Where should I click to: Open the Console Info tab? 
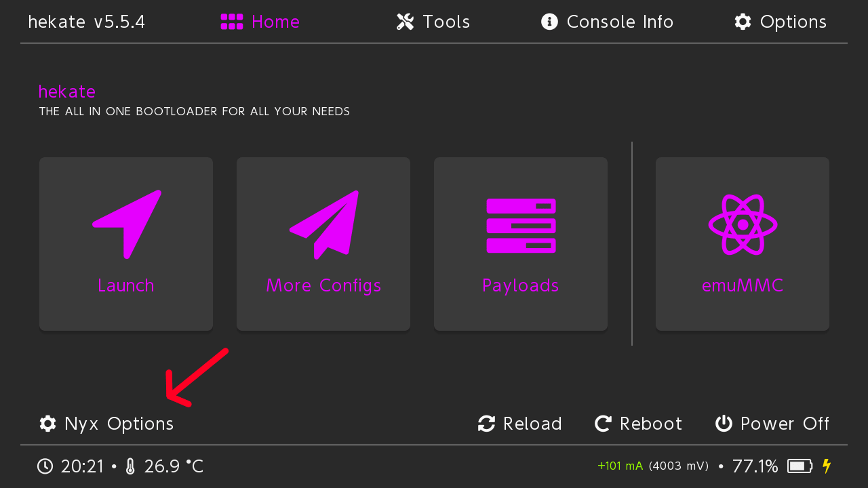(x=607, y=22)
